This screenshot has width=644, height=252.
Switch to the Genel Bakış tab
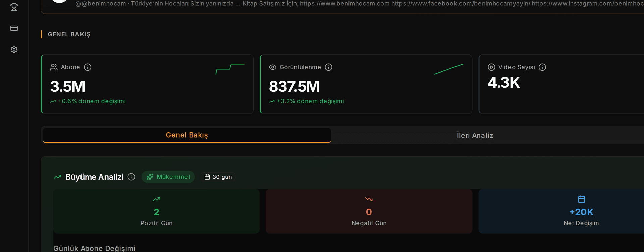(187, 135)
